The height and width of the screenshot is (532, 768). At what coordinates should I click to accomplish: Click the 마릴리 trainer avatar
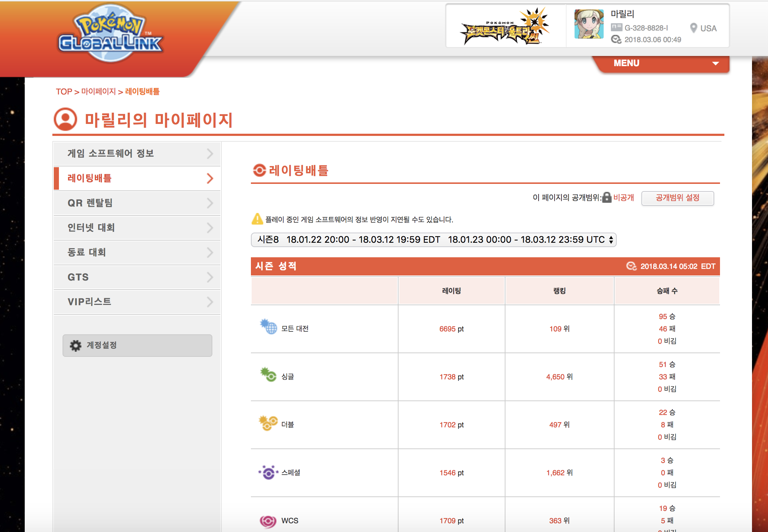coord(589,24)
